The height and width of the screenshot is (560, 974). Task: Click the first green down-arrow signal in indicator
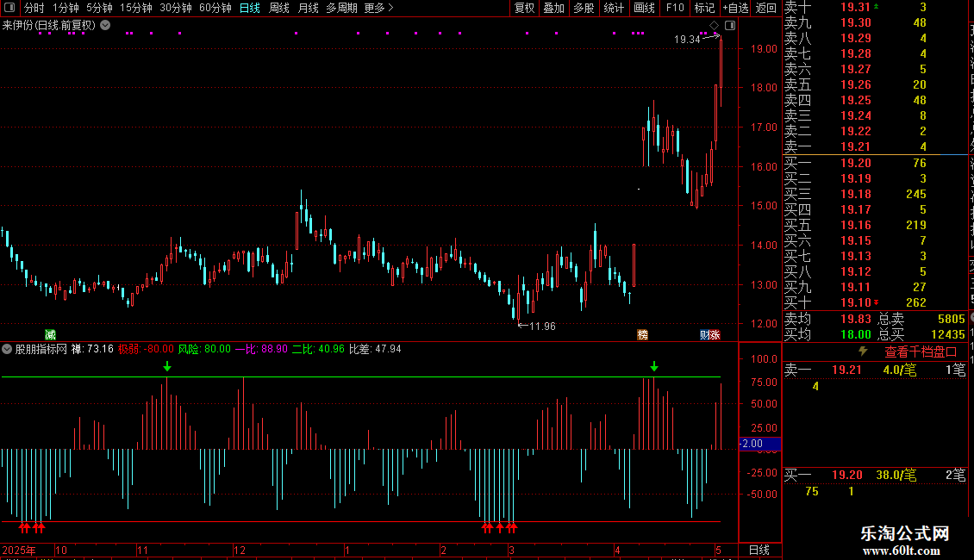click(x=167, y=367)
